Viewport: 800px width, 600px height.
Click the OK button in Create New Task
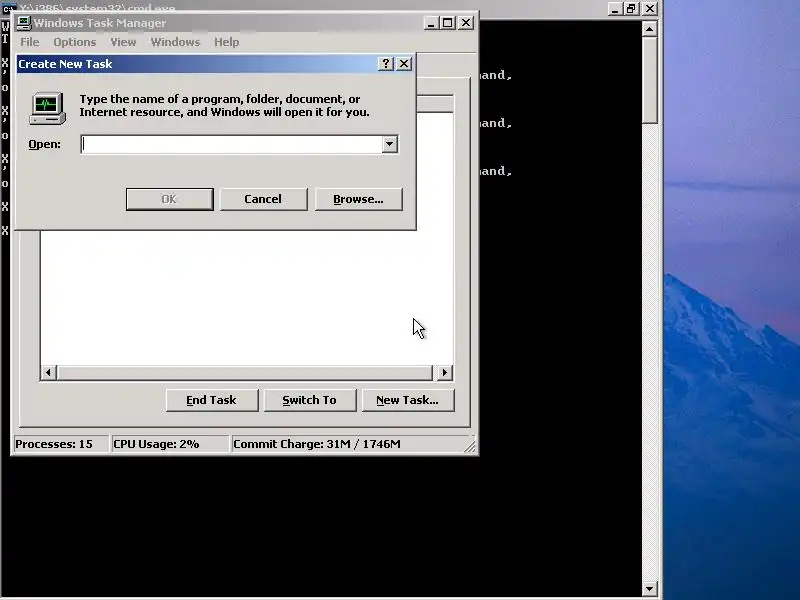click(169, 199)
